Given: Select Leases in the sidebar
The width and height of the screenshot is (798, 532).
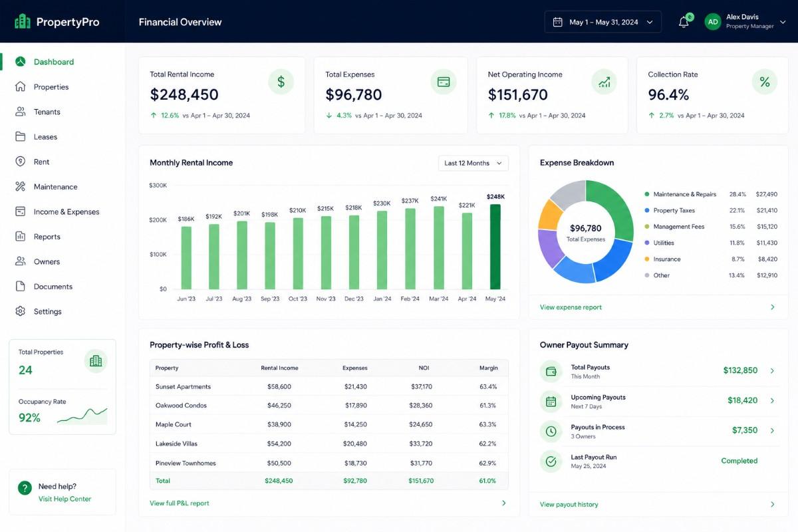Looking at the screenshot, I should pyautogui.click(x=45, y=137).
